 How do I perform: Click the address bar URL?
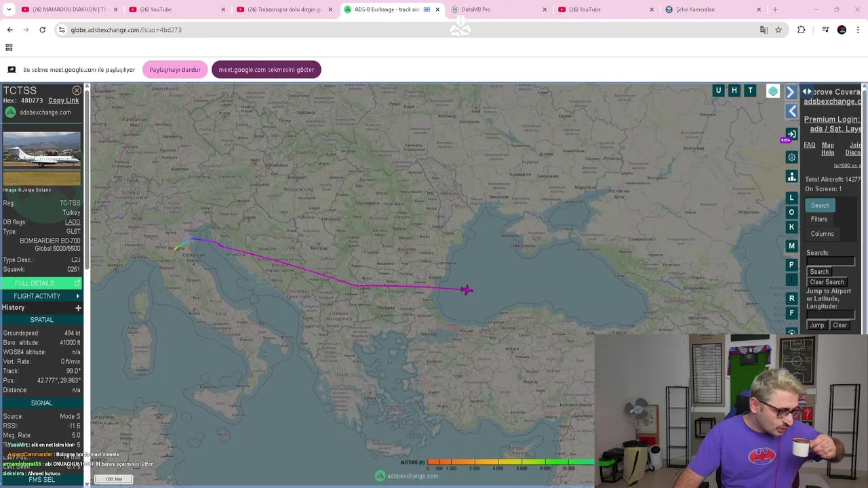(x=126, y=30)
